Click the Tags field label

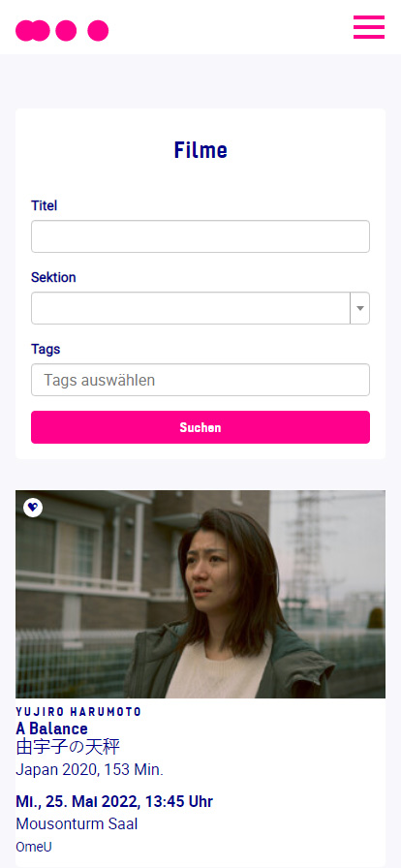coord(46,350)
